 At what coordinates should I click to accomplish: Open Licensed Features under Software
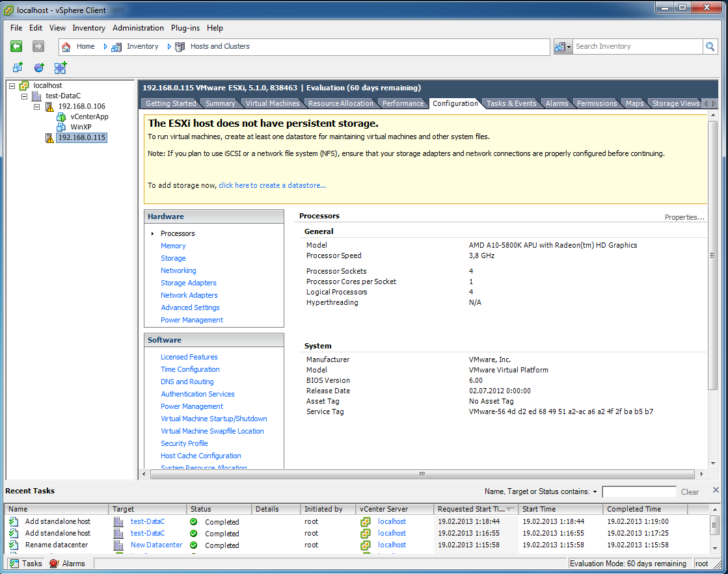[189, 357]
